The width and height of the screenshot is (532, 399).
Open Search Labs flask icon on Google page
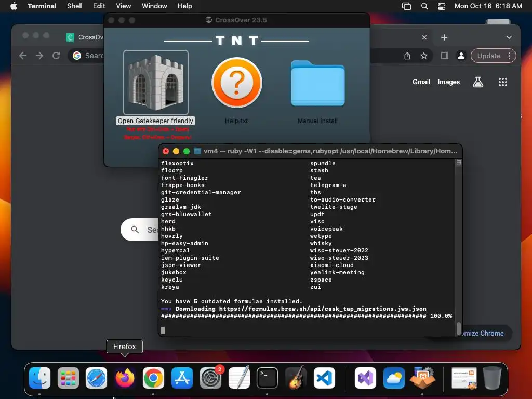(478, 82)
